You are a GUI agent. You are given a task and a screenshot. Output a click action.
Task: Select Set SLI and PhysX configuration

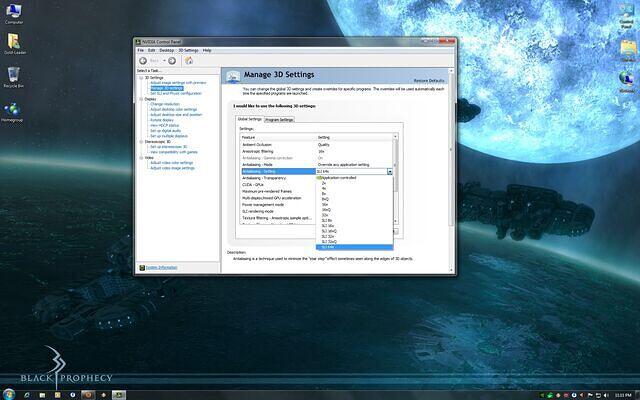click(175, 93)
